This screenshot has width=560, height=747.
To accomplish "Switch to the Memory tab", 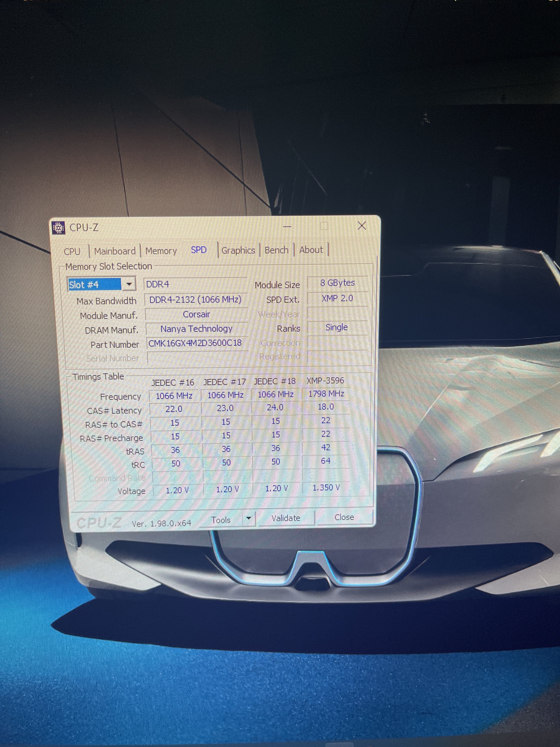I will [161, 251].
